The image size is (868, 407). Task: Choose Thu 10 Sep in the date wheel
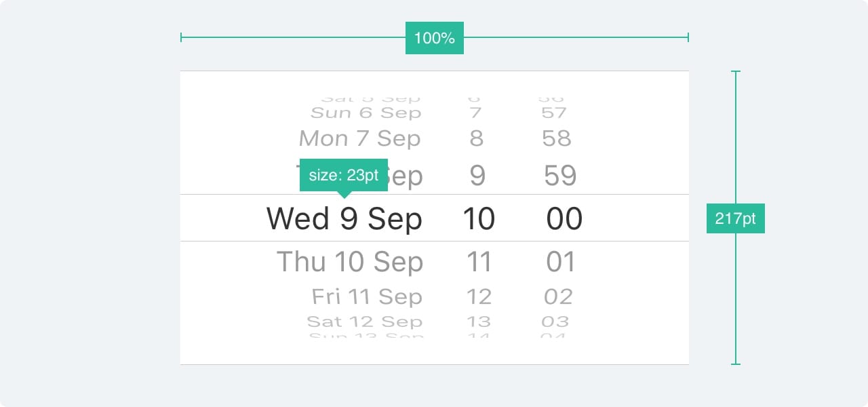349,262
